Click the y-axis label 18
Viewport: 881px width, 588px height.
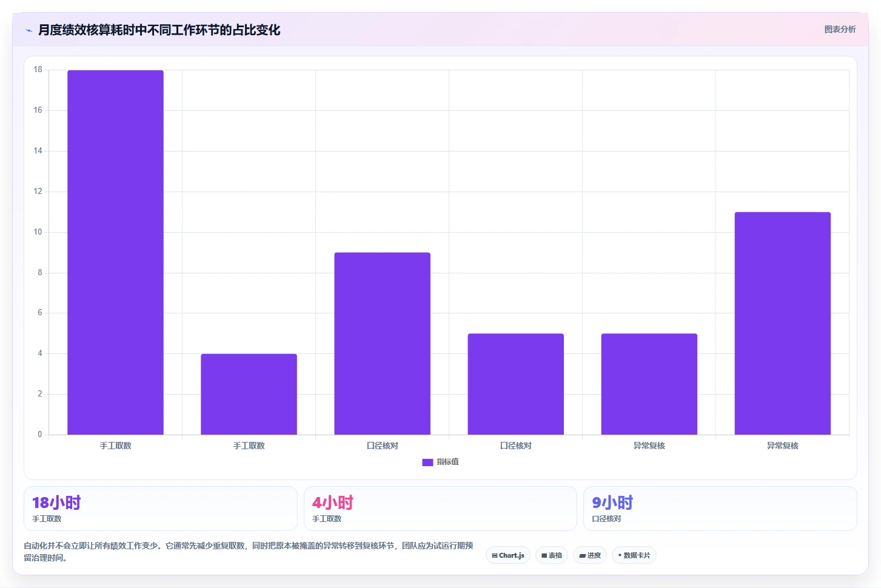pyautogui.click(x=38, y=70)
